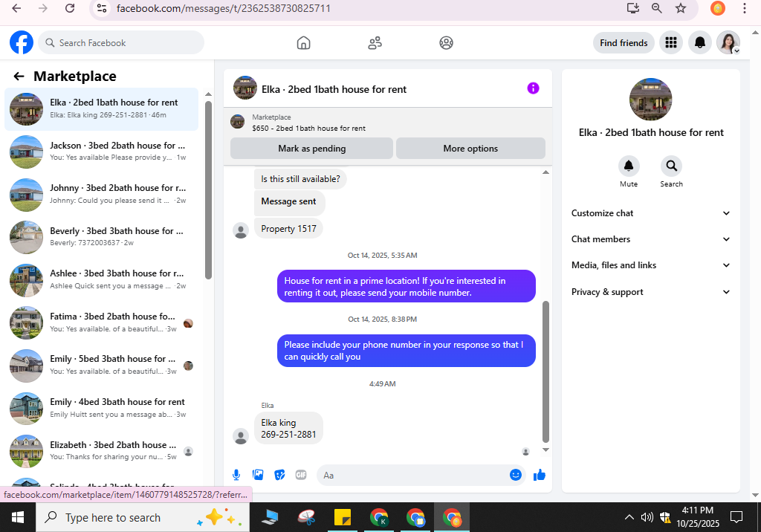761x532 pixels.
Task: Go back using the Marketplace arrow
Action: pyautogui.click(x=19, y=77)
